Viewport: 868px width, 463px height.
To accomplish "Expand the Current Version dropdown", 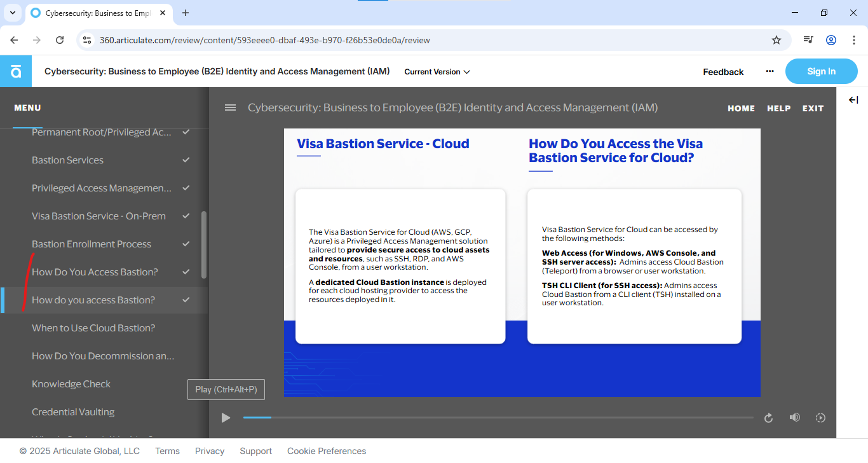I will coord(437,72).
